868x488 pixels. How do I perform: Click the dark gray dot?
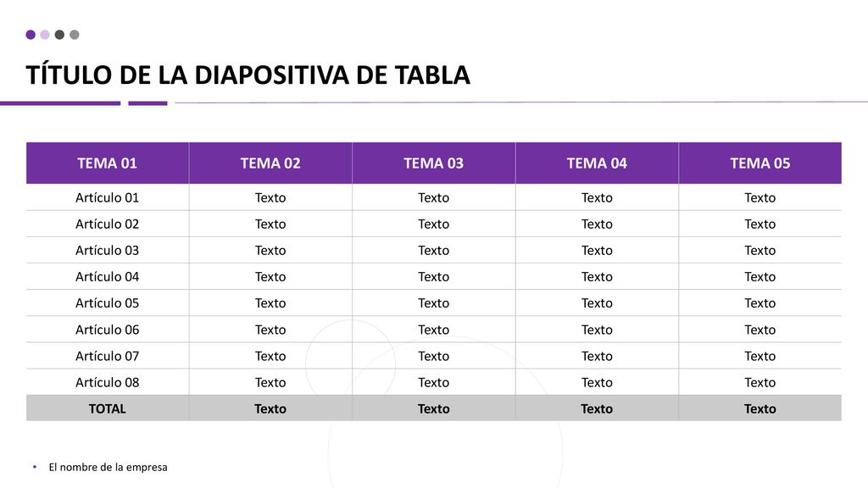click(59, 35)
